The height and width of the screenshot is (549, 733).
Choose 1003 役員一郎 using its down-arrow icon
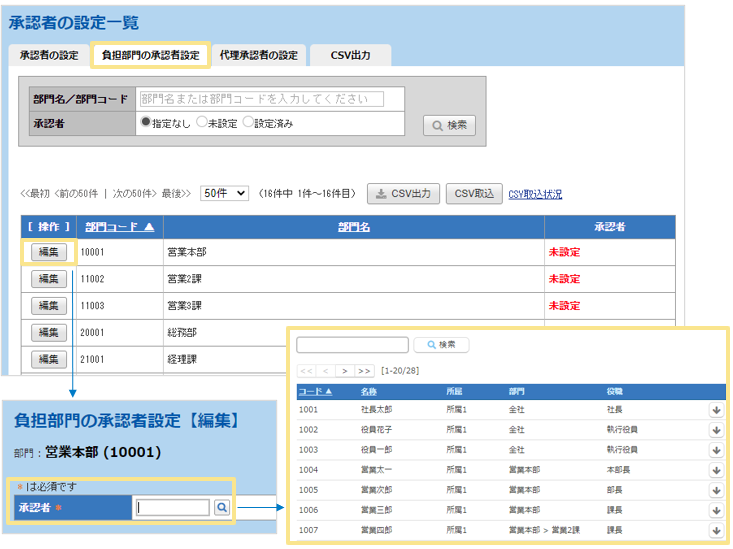tap(716, 449)
